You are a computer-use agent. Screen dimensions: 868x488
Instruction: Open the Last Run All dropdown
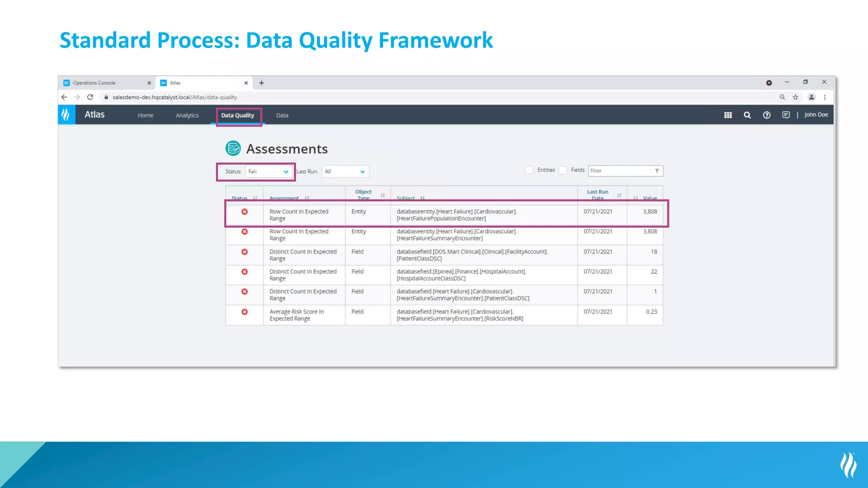[x=345, y=172]
